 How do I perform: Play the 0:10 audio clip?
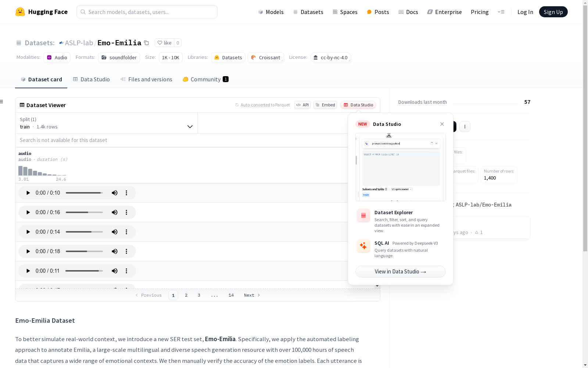click(x=28, y=193)
